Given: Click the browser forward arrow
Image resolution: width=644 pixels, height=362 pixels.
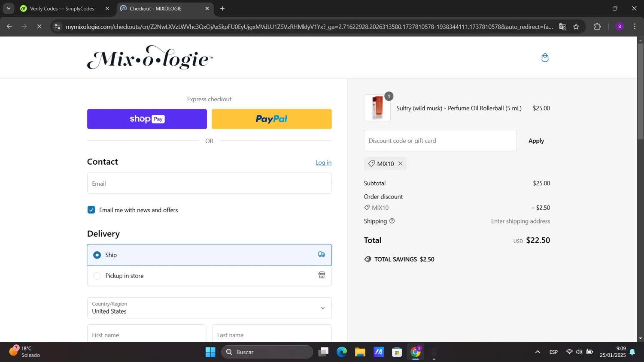Looking at the screenshot, I should [24, 27].
